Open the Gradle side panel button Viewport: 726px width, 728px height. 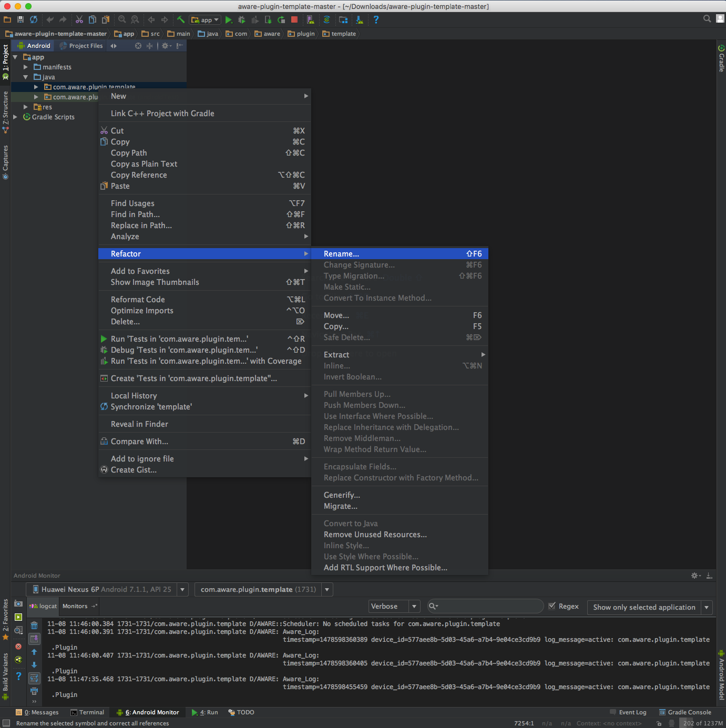coord(721,58)
